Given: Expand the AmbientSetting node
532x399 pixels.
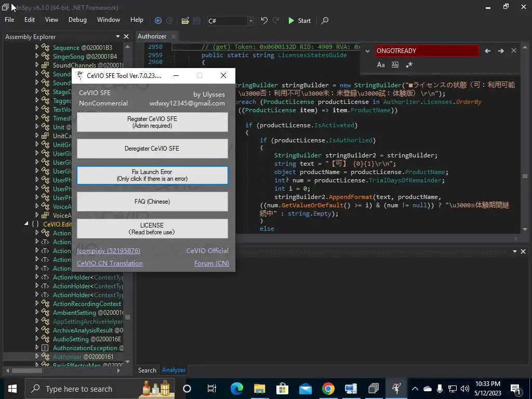Looking at the screenshot, I should tap(37, 312).
